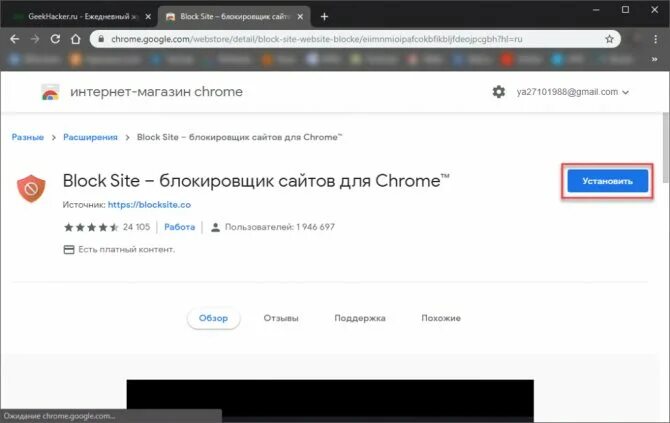Install extension with Установить button
670x423 pixels.
(x=608, y=181)
